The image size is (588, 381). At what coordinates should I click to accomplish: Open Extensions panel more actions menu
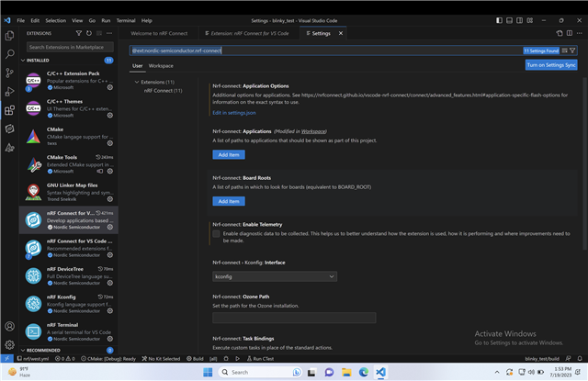[109, 33]
